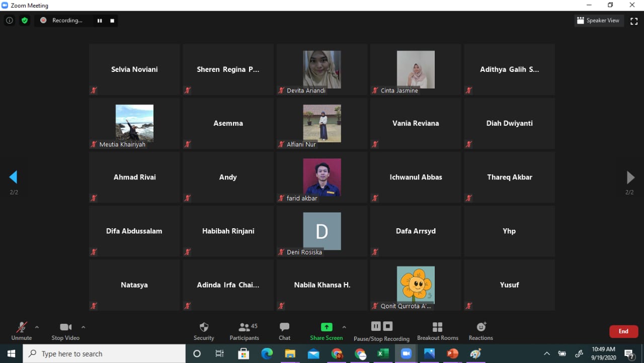644x363 pixels.
Task: Pause the recording in the top bar
Action: [100, 21]
